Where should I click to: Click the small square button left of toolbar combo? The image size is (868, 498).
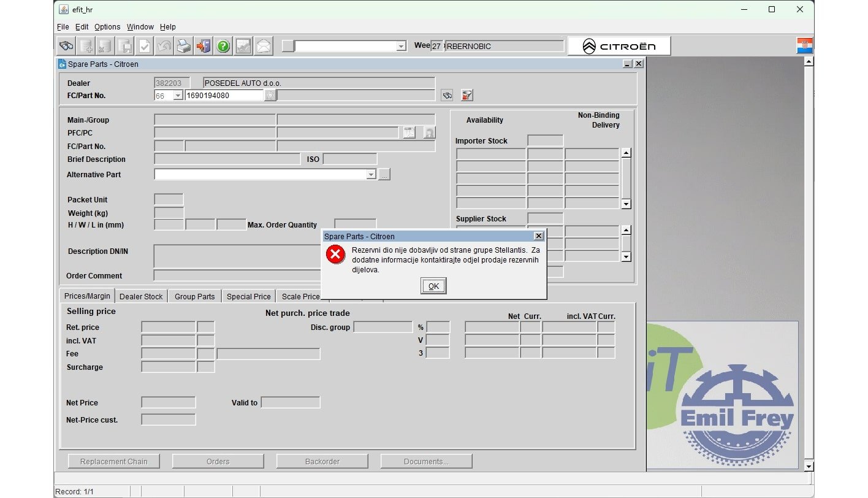point(288,46)
